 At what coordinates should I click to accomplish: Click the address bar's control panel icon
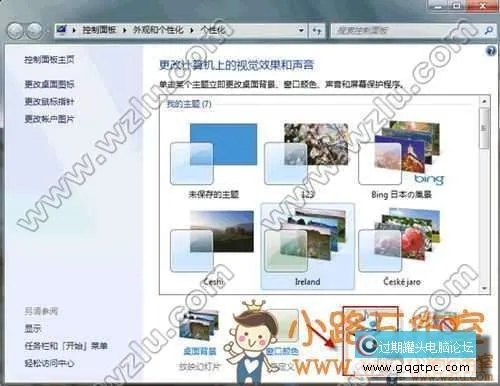coord(62,30)
